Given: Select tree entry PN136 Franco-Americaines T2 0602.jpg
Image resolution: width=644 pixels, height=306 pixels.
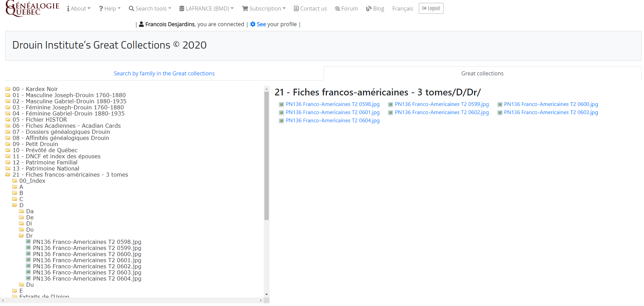Looking at the screenshot, I should [87, 266].
